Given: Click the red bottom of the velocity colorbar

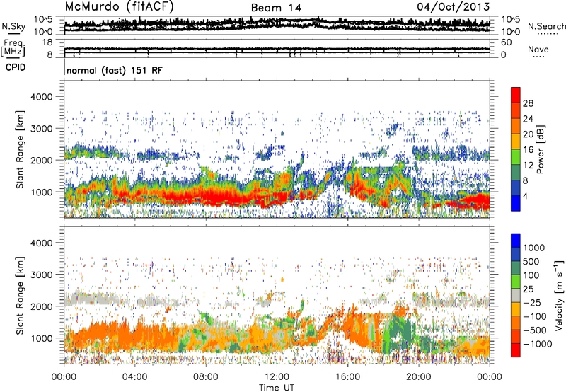Looking at the screenshot, I should tap(516, 350).
